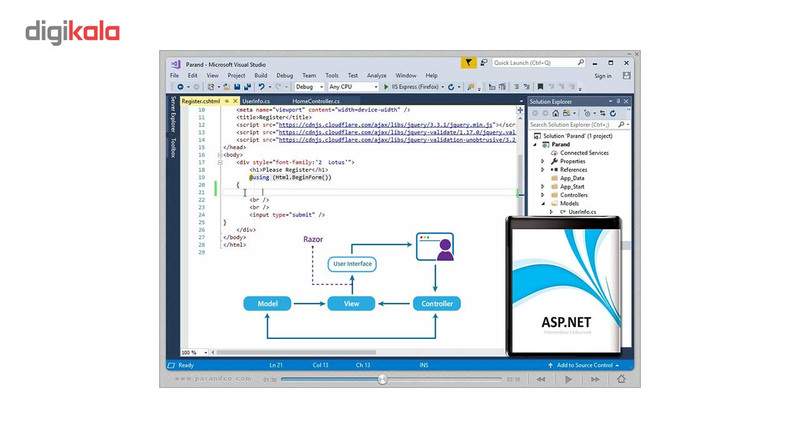Viewport: 800px width, 438px height.
Task: Click Add to Source Control in status bar
Action: (x=584, y=365)
